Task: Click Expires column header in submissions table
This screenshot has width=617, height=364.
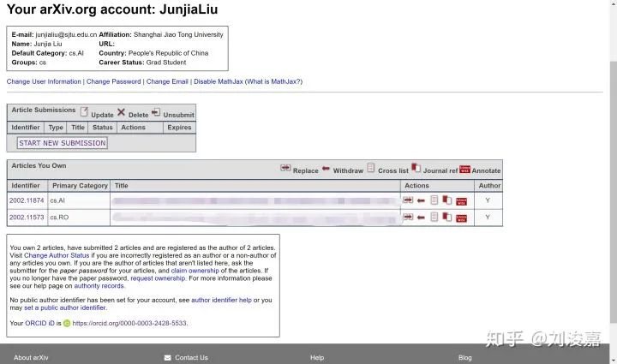Action: tap(179, 128)
